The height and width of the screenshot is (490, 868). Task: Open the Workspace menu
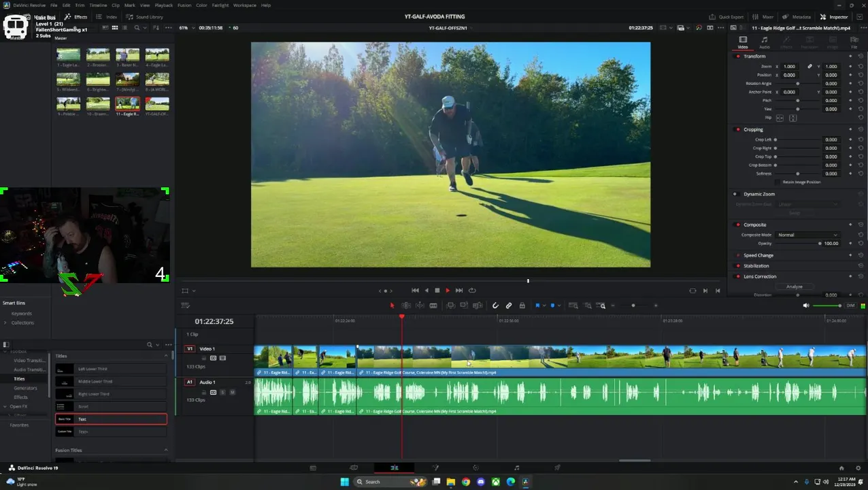pyautogui.click(x=245, y=5)
